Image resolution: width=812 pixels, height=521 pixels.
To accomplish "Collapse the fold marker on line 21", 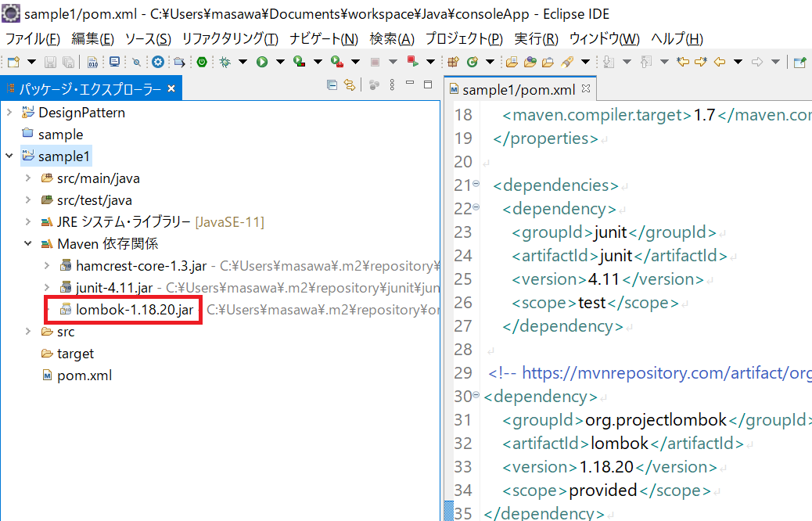I will 476,183.
